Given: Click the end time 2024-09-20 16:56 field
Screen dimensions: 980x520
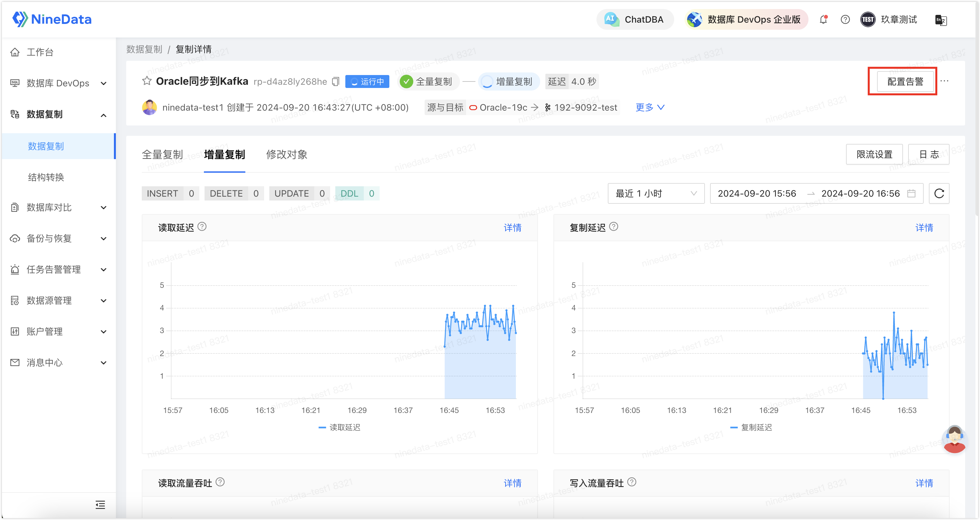Looking at the screenshot, I should pos(860,193).
